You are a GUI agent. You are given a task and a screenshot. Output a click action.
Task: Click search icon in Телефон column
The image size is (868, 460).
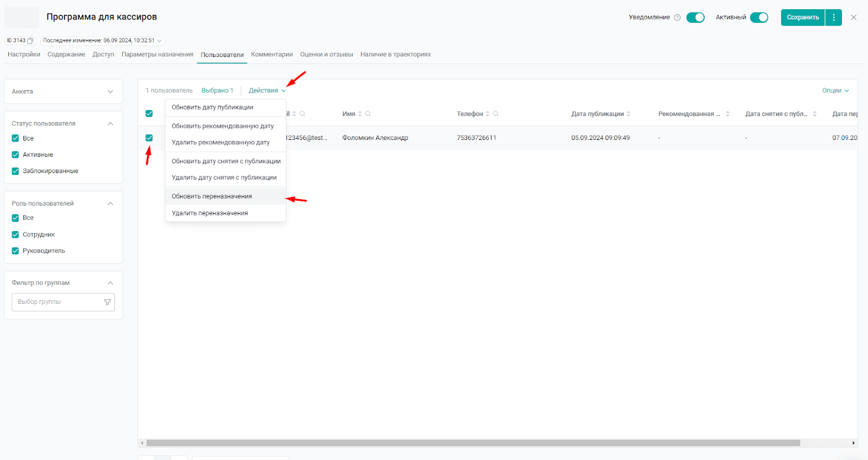coord(496,114)
